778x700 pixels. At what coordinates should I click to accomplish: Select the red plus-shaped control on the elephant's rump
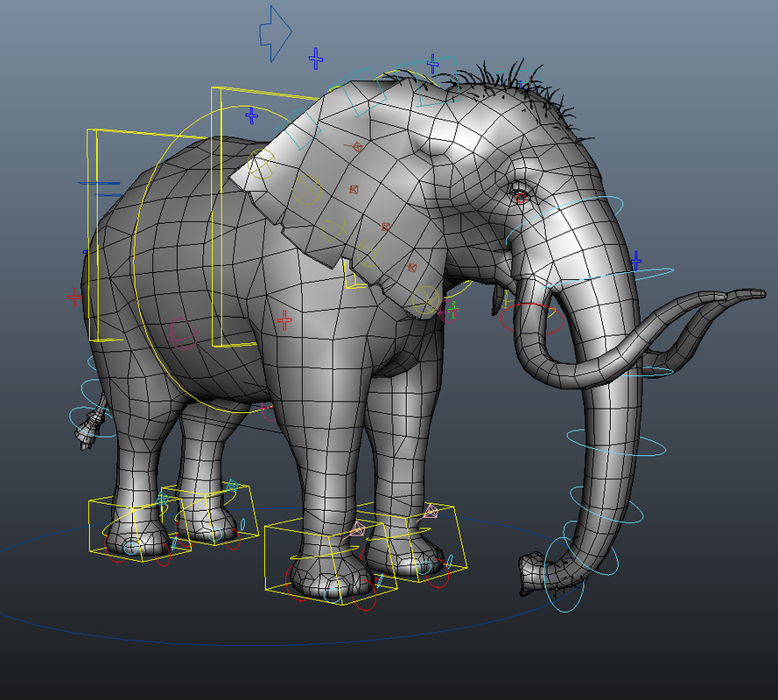[x=74, y=297]
